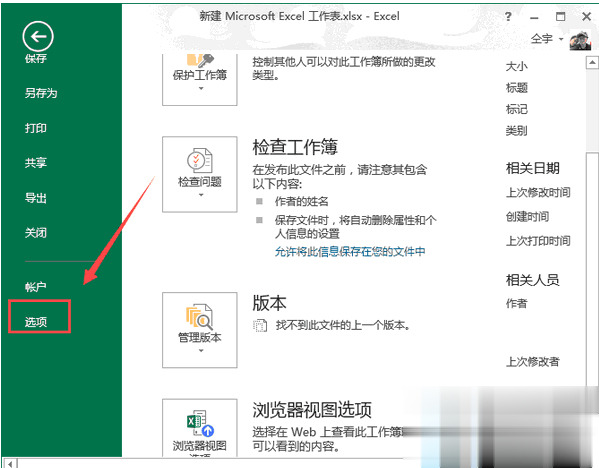Minimize the Excel window

tap(534, 18)
